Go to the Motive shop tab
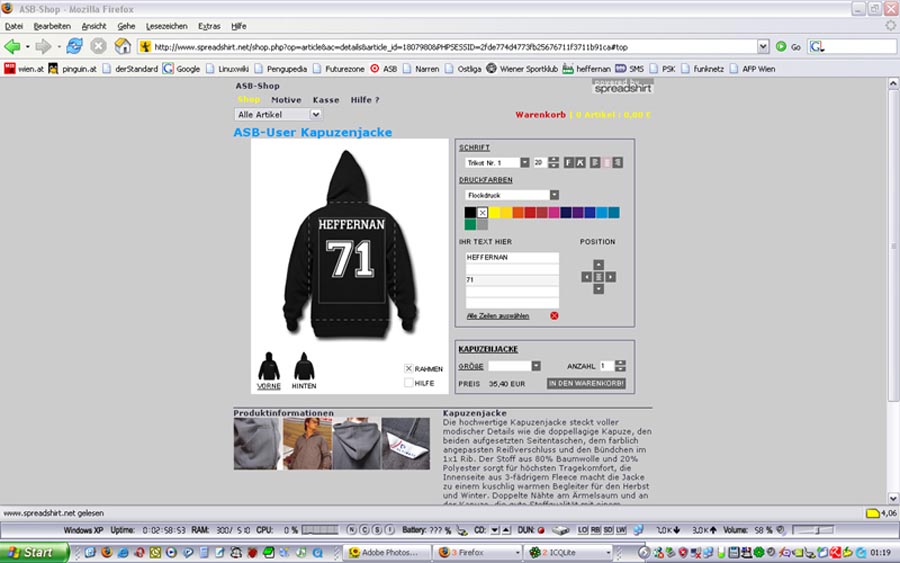The height and width of the screenshot is (563, 900). [x=286, y=100]
